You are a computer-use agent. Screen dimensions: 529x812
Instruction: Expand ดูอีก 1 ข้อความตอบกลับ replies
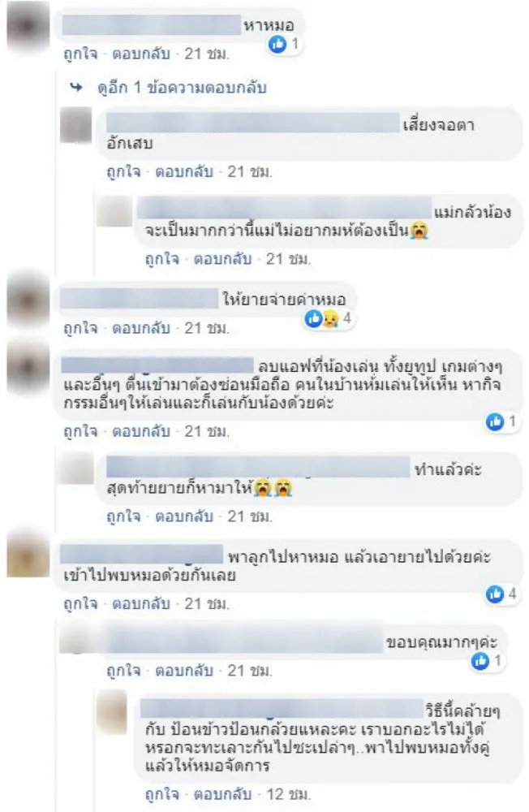tap(182, 88)
